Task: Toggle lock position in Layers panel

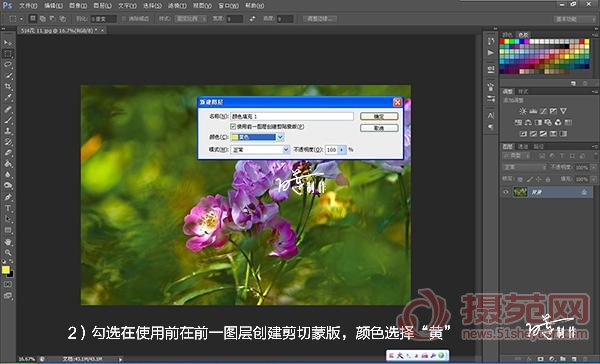Action: coord(539,179)
